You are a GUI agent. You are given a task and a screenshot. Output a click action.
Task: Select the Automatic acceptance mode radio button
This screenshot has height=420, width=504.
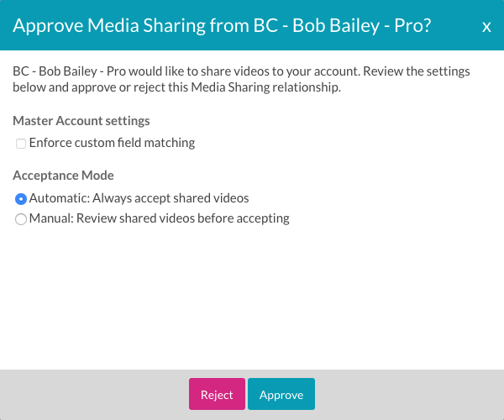[21, 199]
